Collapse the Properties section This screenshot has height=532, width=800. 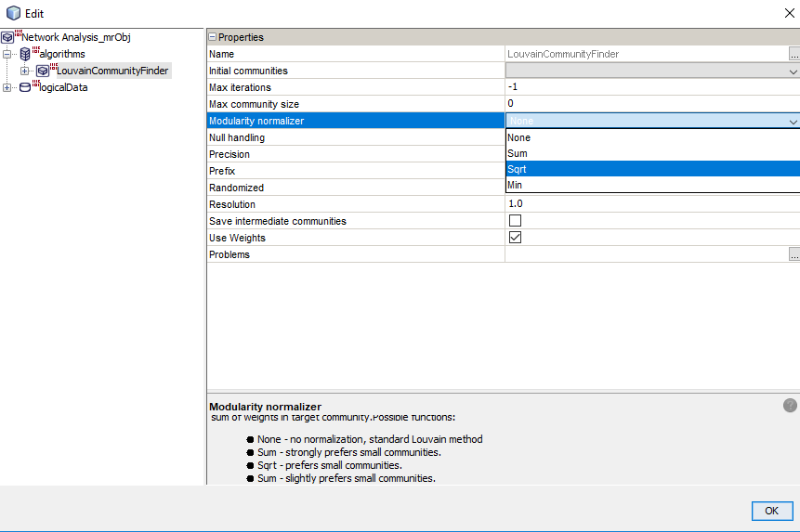(212, 37)
